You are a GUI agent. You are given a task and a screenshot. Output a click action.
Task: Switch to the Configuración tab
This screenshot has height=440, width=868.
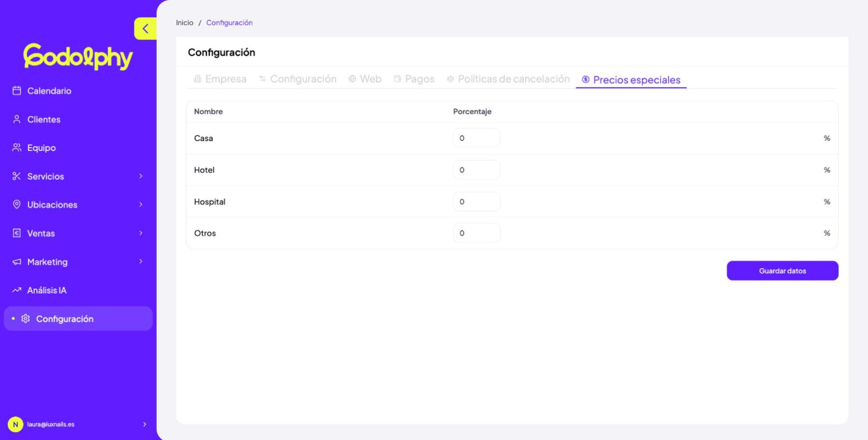click(298, 79)
